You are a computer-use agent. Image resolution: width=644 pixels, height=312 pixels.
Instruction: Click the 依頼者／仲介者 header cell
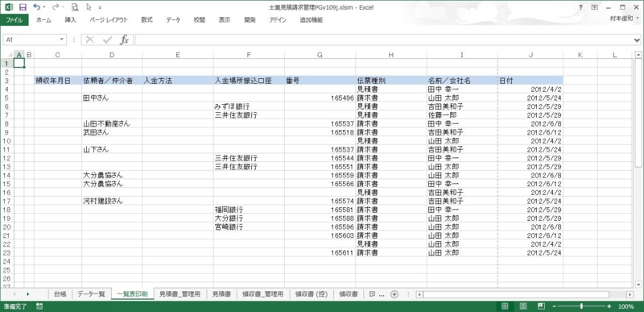(112, 81)
